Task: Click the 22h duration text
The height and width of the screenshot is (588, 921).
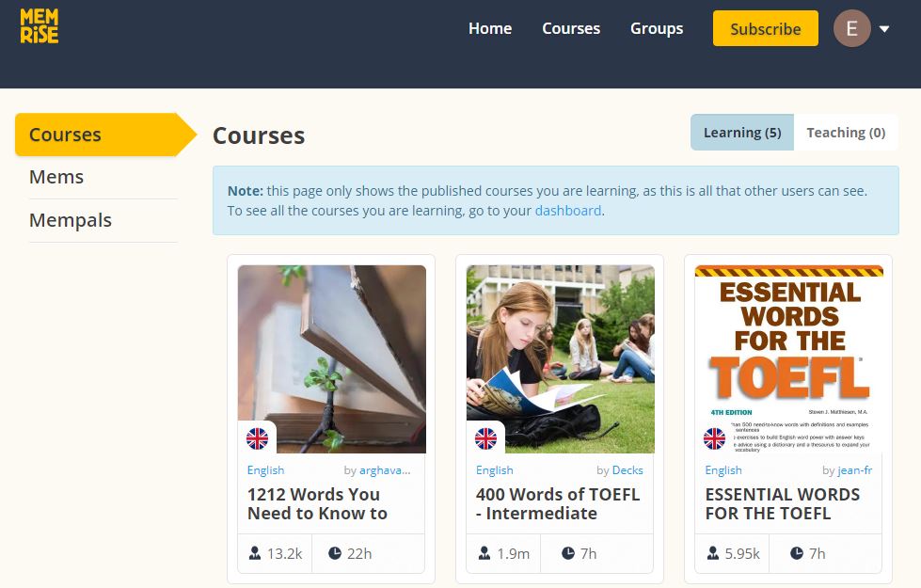Action: (359, 553)
